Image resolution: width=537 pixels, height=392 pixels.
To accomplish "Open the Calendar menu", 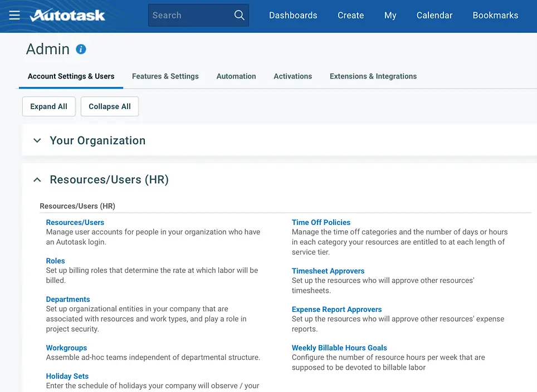I will coord(435,16).
